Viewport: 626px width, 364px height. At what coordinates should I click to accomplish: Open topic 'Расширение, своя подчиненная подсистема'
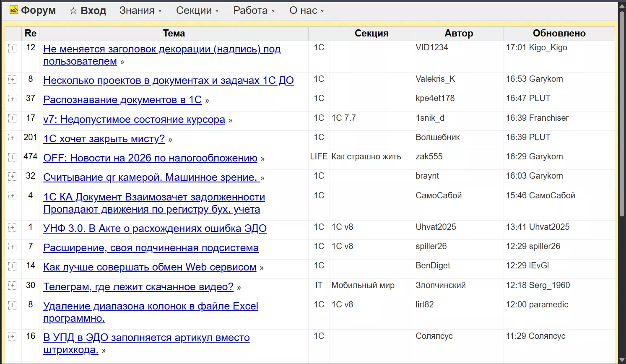151,248
